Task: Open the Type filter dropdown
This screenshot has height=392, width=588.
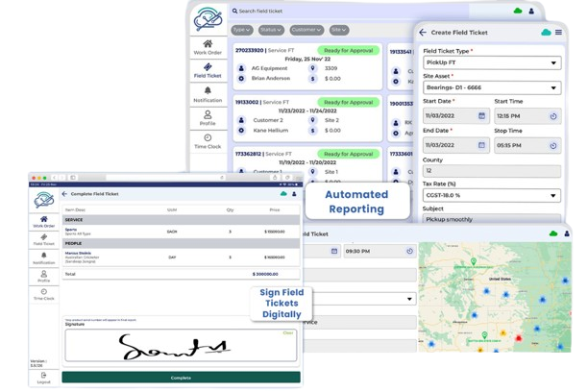Action: tap(242, 30)
